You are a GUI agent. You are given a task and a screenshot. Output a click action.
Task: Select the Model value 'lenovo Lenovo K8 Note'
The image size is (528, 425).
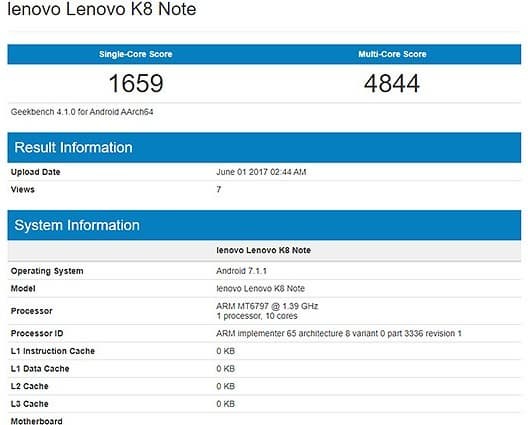tap(260, 289)
